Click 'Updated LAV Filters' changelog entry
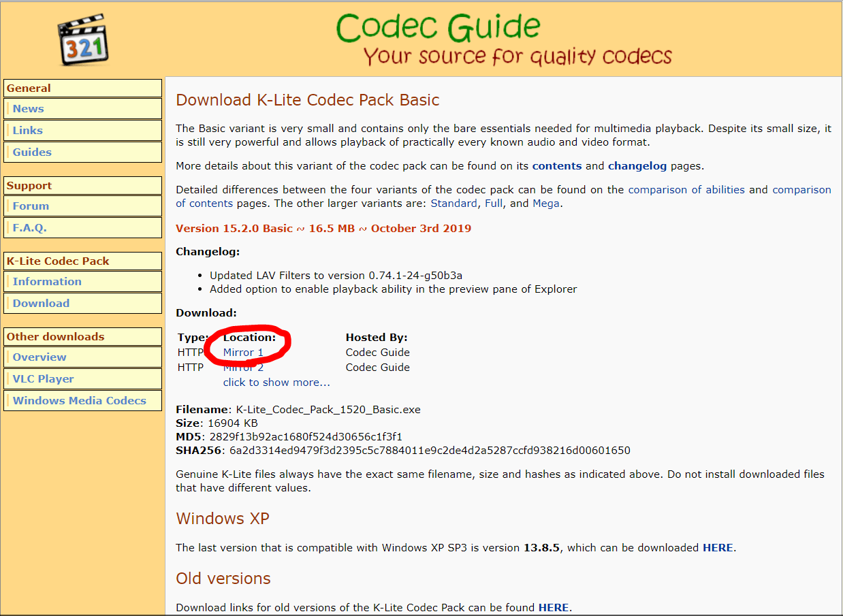 point(336,276)
